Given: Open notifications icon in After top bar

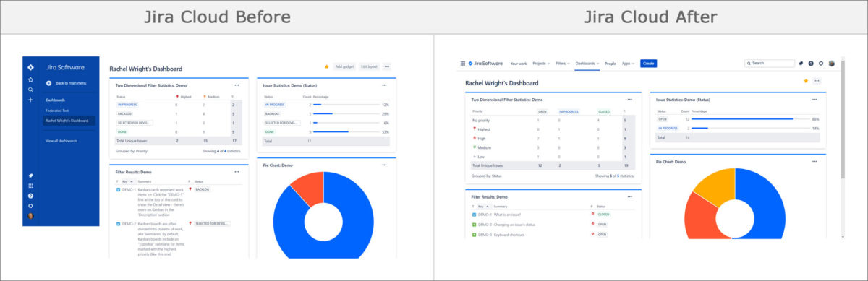Looking at the screenshot, I should point(801,64).
